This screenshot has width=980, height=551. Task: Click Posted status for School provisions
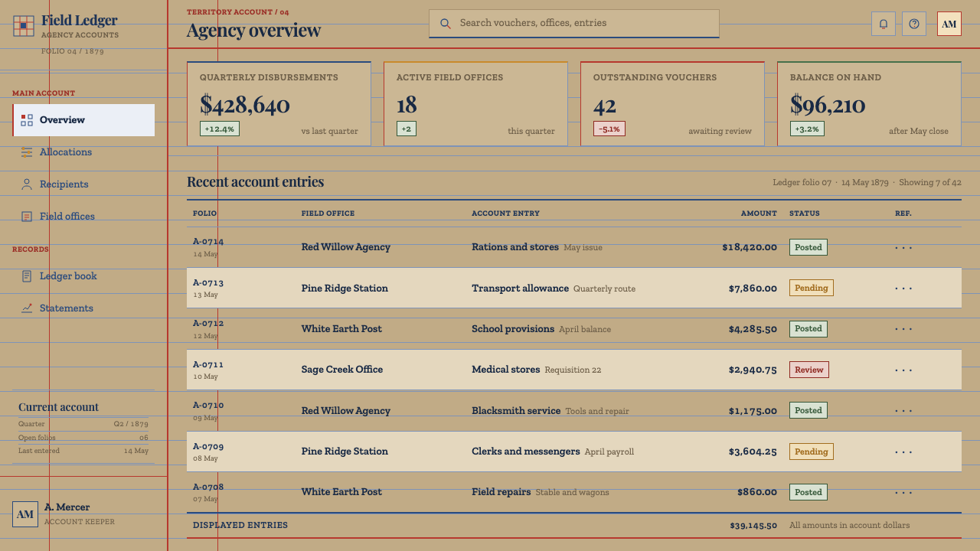coord(808,329)
